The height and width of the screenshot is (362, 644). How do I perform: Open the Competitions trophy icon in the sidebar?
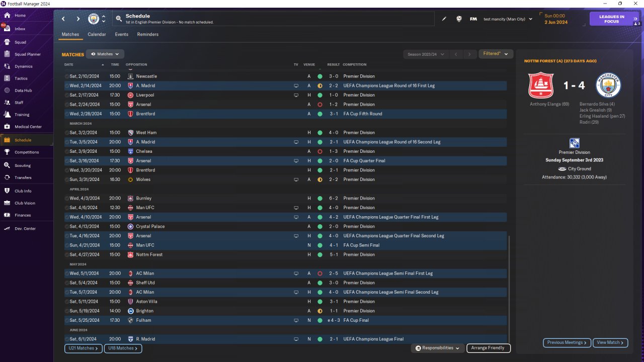click(x=7, y=152)
